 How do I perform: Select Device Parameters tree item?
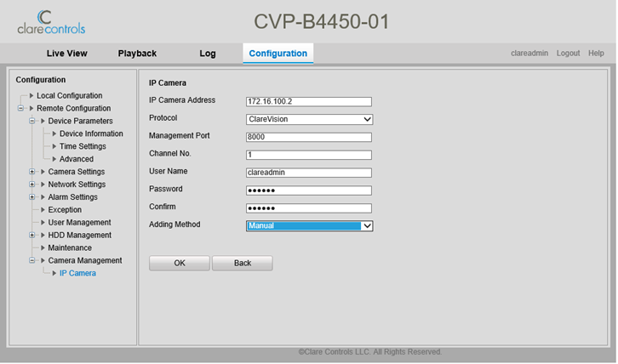coord(80,121)
